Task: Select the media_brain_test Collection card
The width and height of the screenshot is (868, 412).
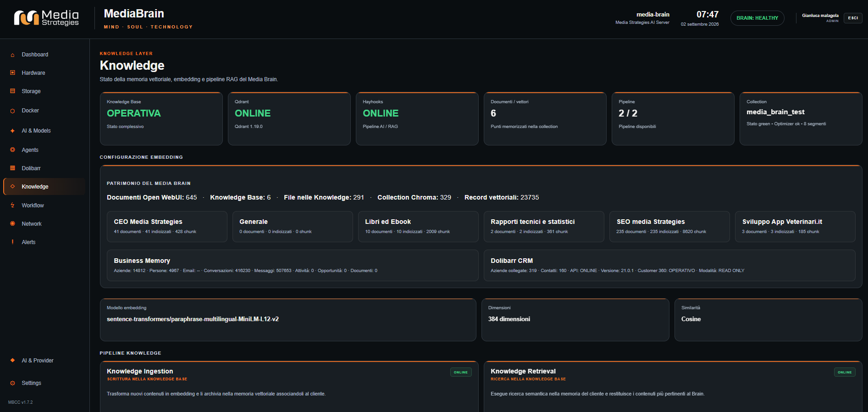Action: pyautogui.click(x=801, y=119)
